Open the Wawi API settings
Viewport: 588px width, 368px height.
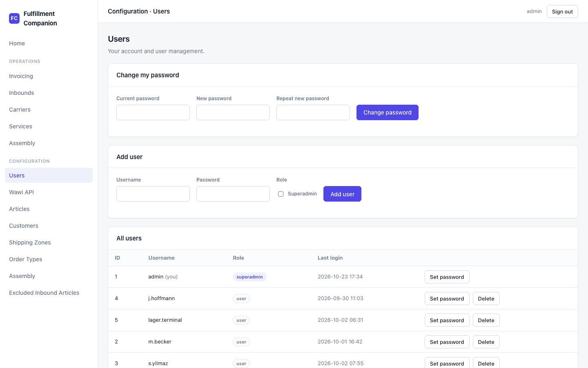[49, 192]
